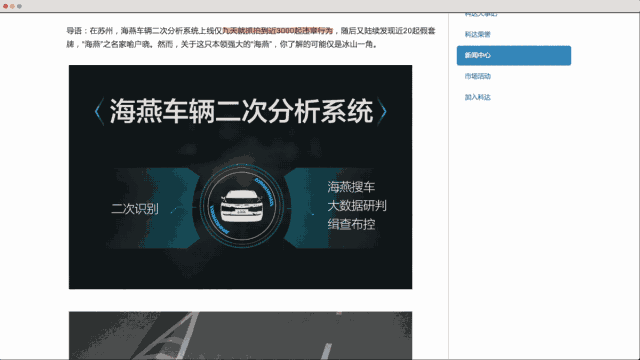Open the 市场活动 sidebar link
Image resolution: width=640 pixels, height=360 pixels.
(477, 76)
